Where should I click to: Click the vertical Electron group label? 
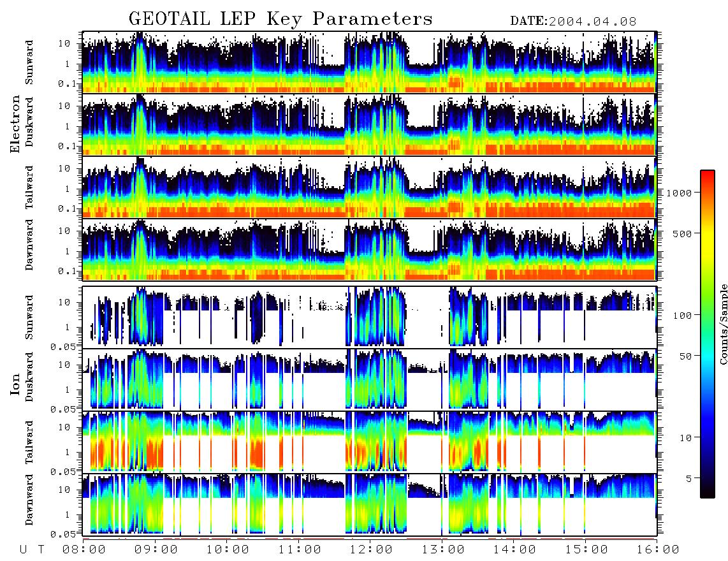pyautogui.click(x=15, y=124)
